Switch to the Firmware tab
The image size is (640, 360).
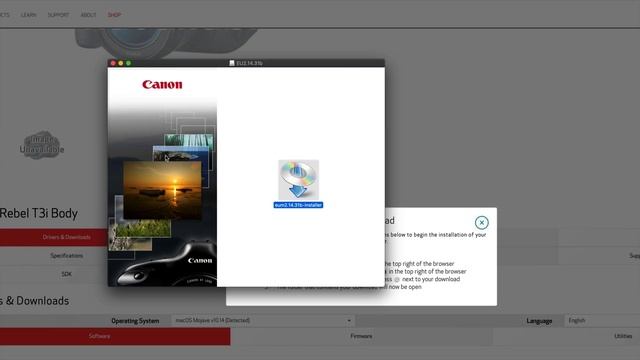coord(361,336)
